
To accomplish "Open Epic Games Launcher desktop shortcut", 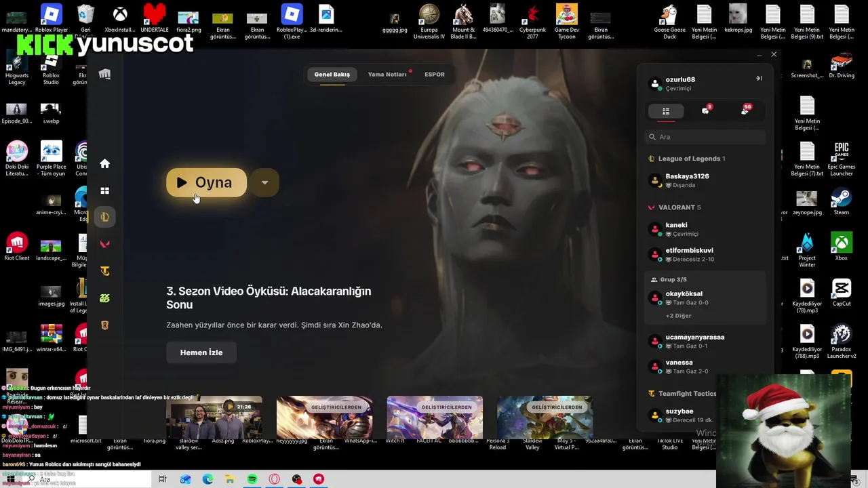I will 842,159.
